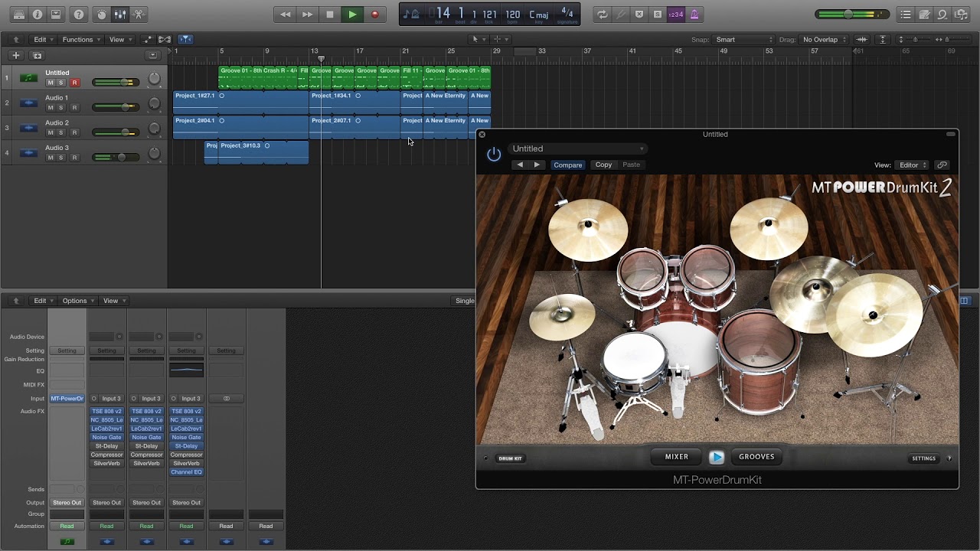Click Copy in the plug-in header
Image resolution: width=980 pixels, height=551 pixels.
click(604, 165)
